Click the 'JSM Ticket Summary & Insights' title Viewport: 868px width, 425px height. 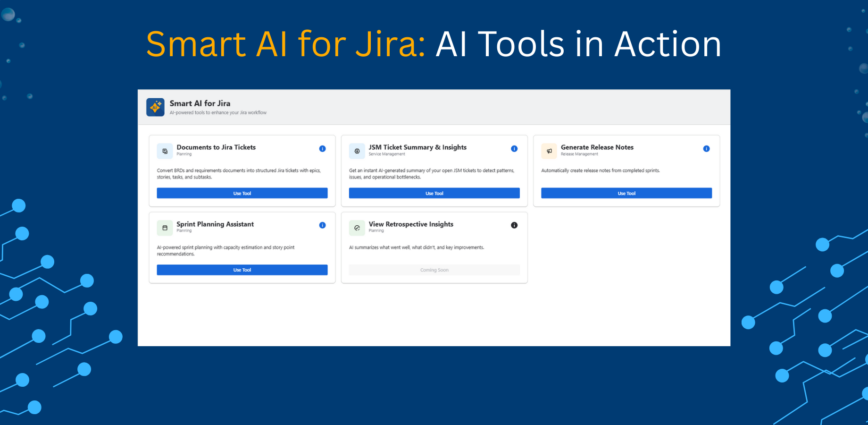(417, 147)
